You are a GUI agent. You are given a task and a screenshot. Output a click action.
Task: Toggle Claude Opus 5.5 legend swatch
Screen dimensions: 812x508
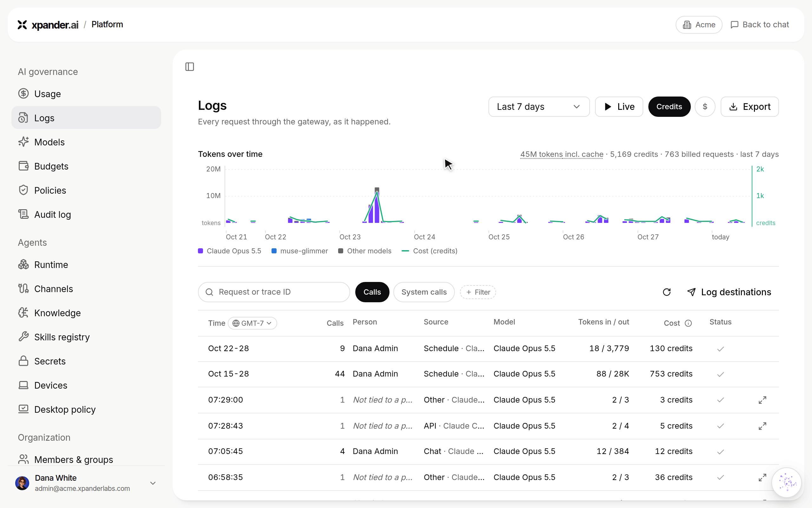tap(200, 251)
